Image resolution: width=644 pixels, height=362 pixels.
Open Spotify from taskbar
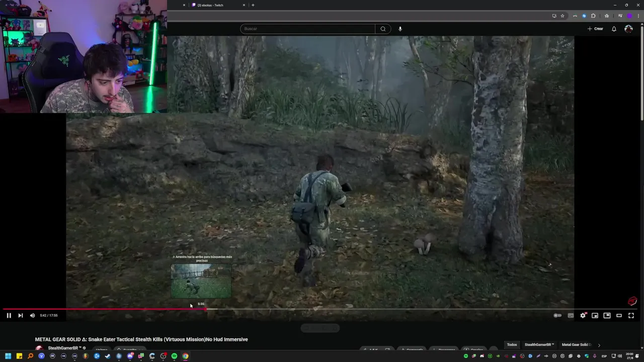(174, 356)
